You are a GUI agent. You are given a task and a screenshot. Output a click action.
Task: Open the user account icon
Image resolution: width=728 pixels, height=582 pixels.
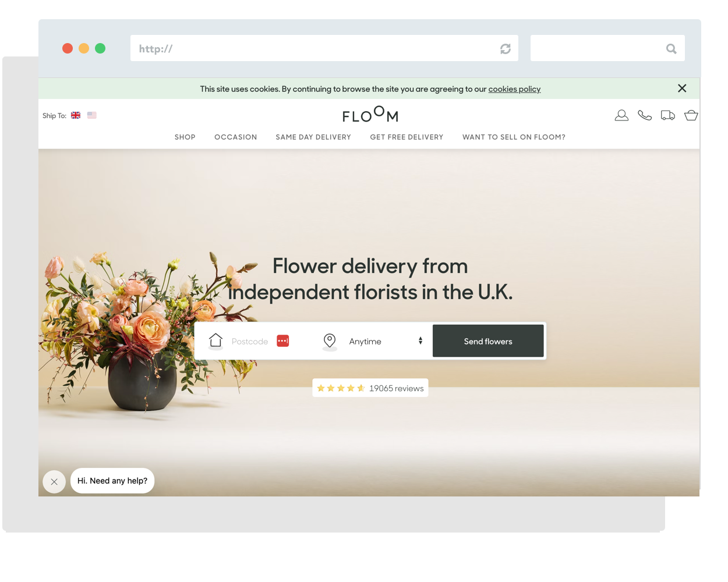(x=621, y=115)
